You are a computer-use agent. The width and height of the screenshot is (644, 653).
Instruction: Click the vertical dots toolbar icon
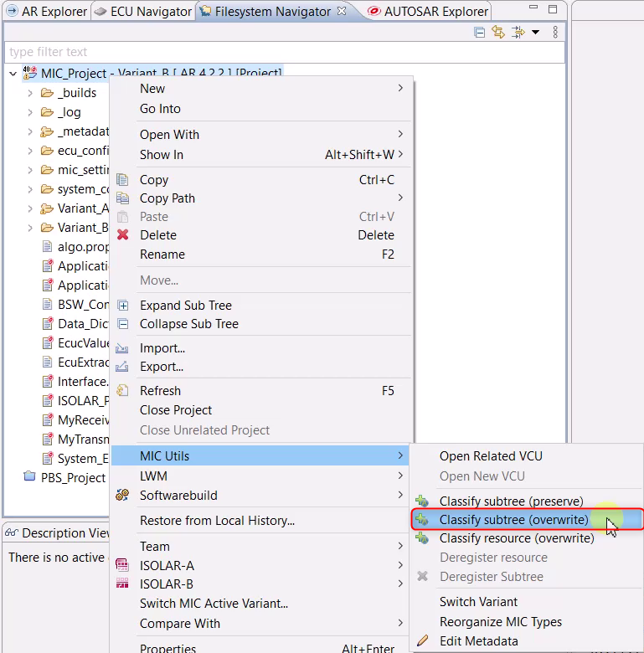click(555, 32)
